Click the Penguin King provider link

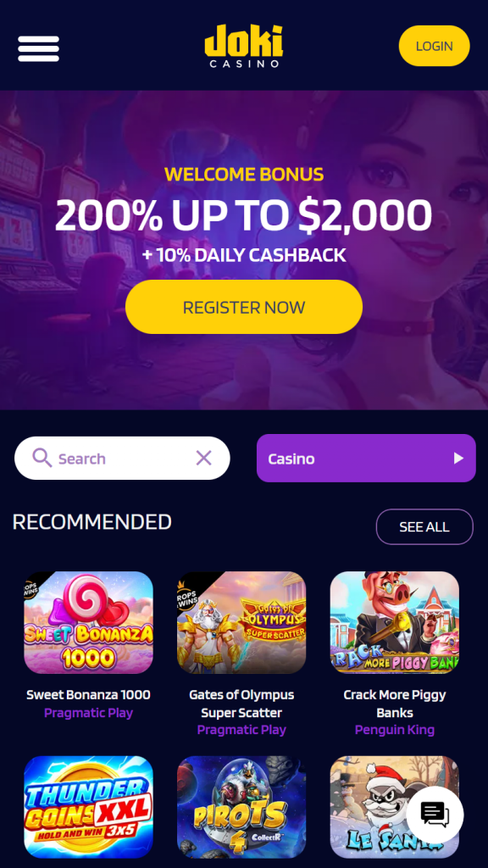tap(395, 730)
